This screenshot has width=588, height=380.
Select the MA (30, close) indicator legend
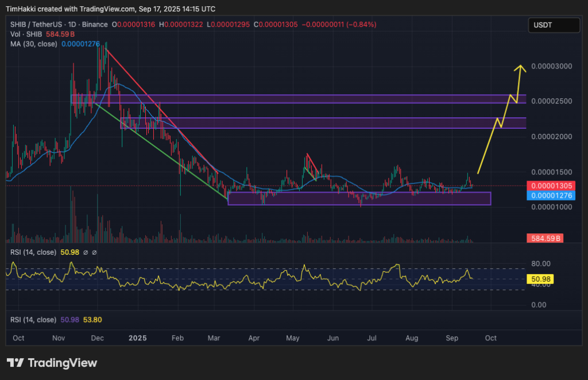click(32, 44)
